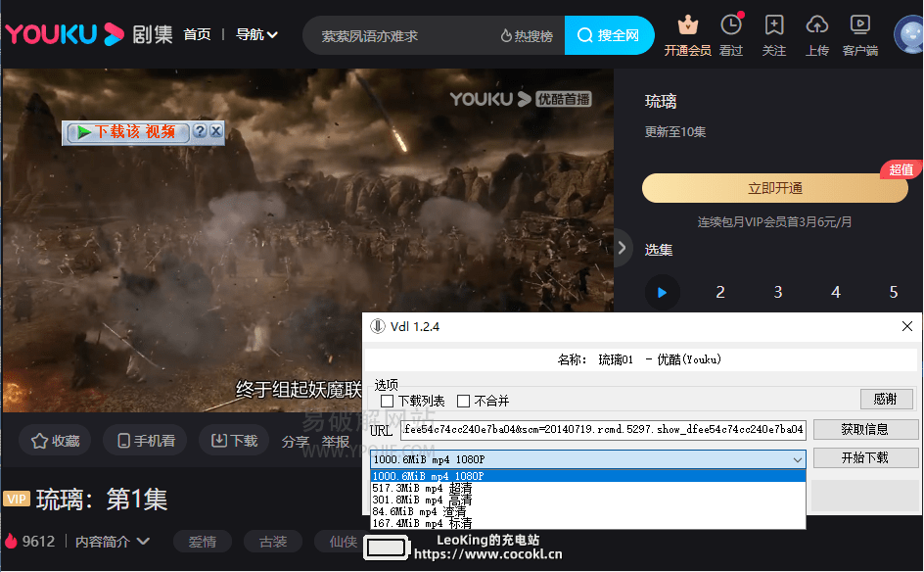Select 1000.6MiB mp4 1080P option

tap(587, 476)
